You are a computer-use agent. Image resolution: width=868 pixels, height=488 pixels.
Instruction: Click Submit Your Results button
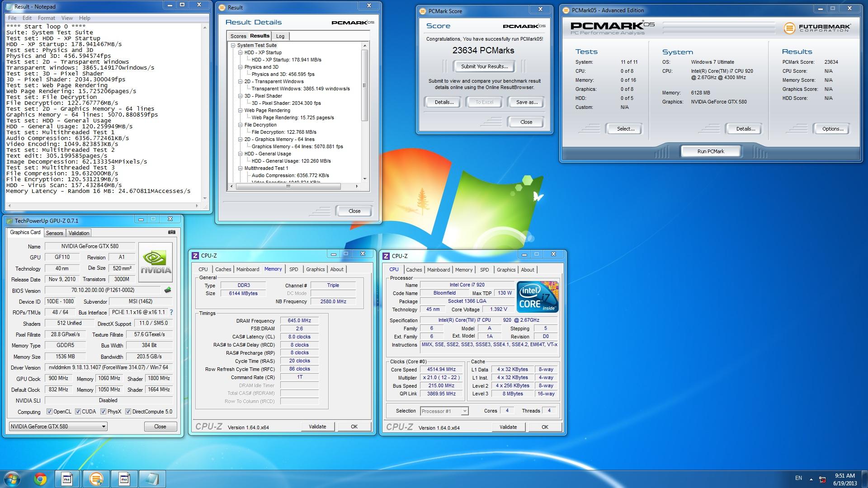click(x=484, y=66)
